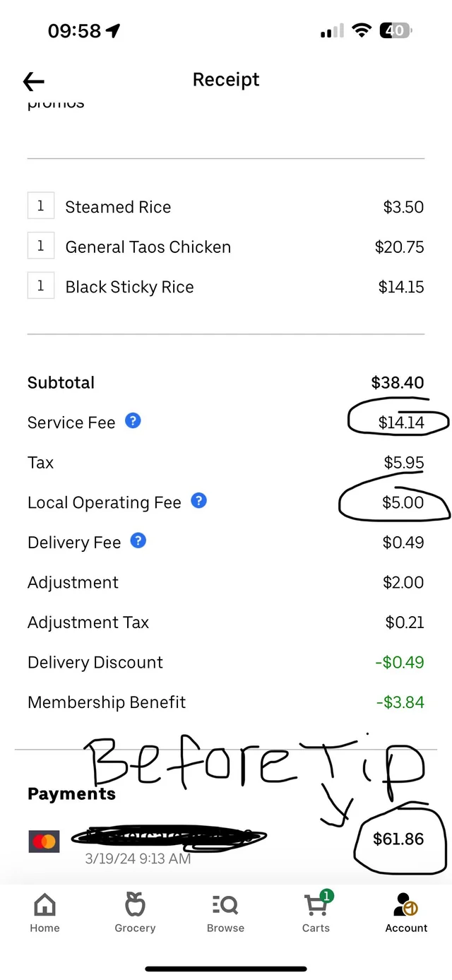This screenshot has height=980, width=452.
Task: Tap the Steamed Rice quantity box
Action: pyautogui.click(x=41, y=206)
